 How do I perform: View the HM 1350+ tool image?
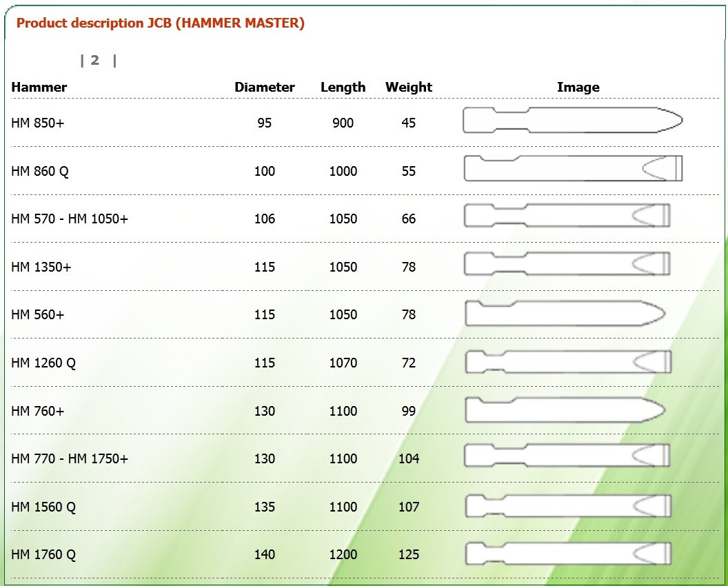[x=567, y=264]
